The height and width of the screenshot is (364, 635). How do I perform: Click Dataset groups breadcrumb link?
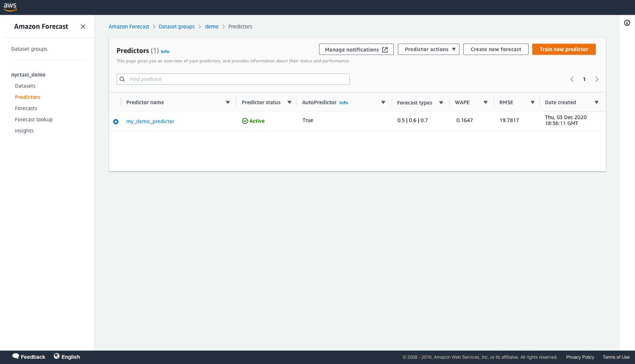(177, 27)
